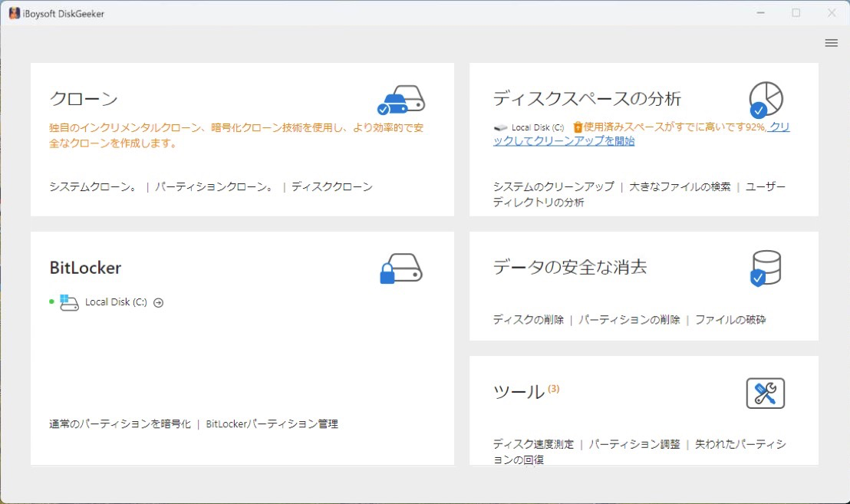Screen dimensions: 850x504
Task: Click the ディスクスペースの分析 heading
Action: 587,99
